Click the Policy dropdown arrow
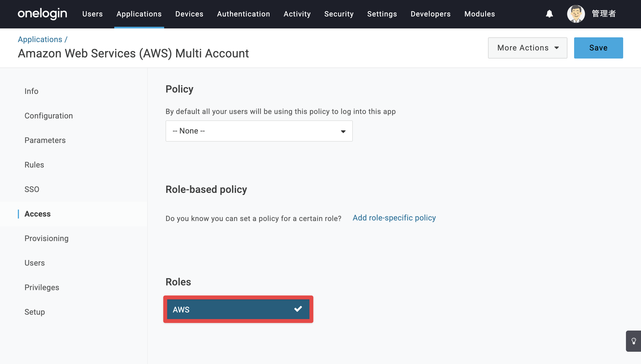The image size is (641, 364). point(343,132)
